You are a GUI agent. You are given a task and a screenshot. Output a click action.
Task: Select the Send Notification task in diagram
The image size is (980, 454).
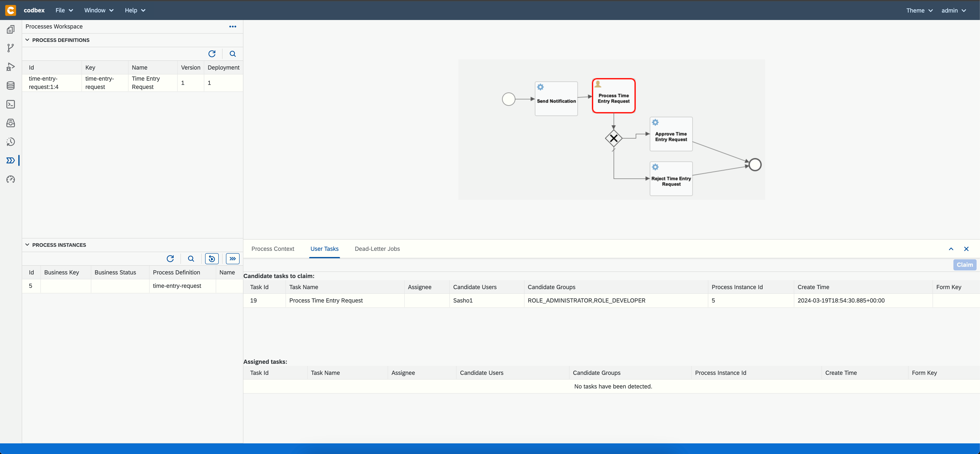click(556, 99)
